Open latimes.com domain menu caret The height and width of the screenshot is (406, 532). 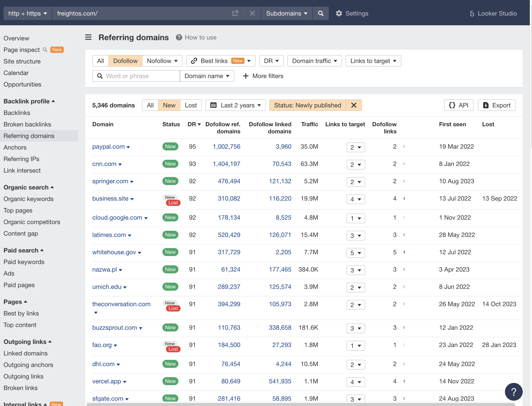click(130, 235)
